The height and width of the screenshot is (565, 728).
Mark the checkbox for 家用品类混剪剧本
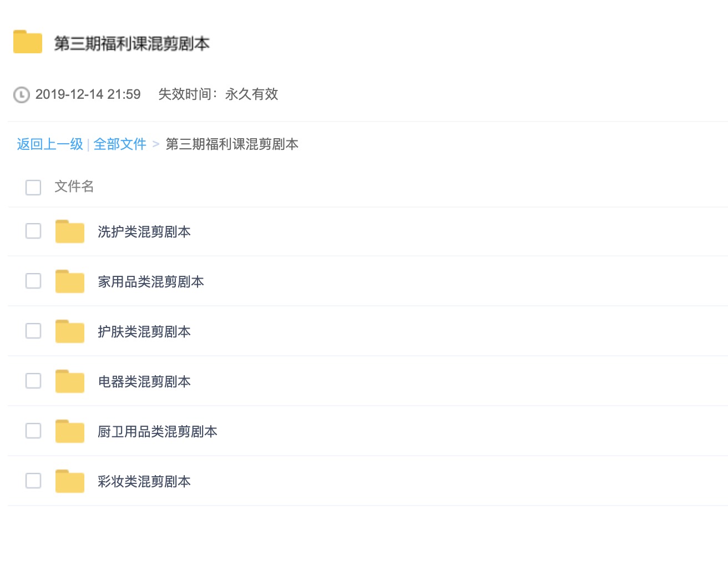tap(33, 281)
